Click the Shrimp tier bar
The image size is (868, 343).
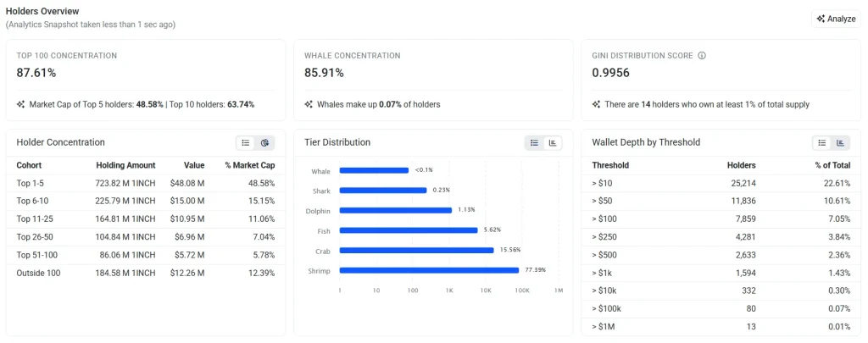(429, 270)
